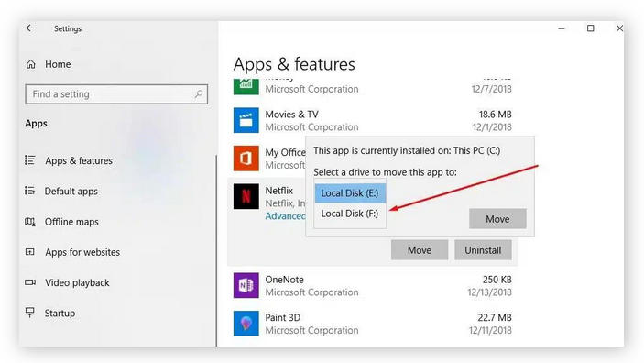644x363 pixels.
Task: Close the Settings window
Action: pyautogui.click(x=619, y=27)
